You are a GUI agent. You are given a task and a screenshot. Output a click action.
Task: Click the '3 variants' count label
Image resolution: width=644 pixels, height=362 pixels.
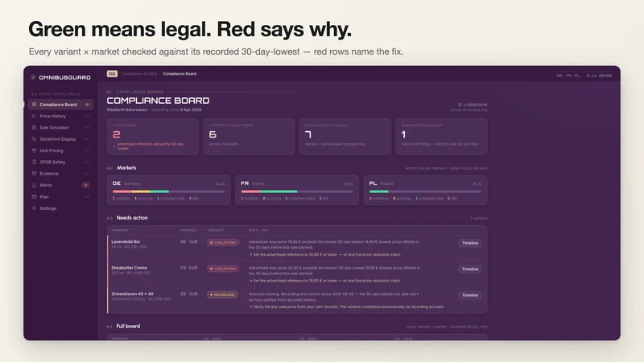pyautogui.click(x=479, y=218)
